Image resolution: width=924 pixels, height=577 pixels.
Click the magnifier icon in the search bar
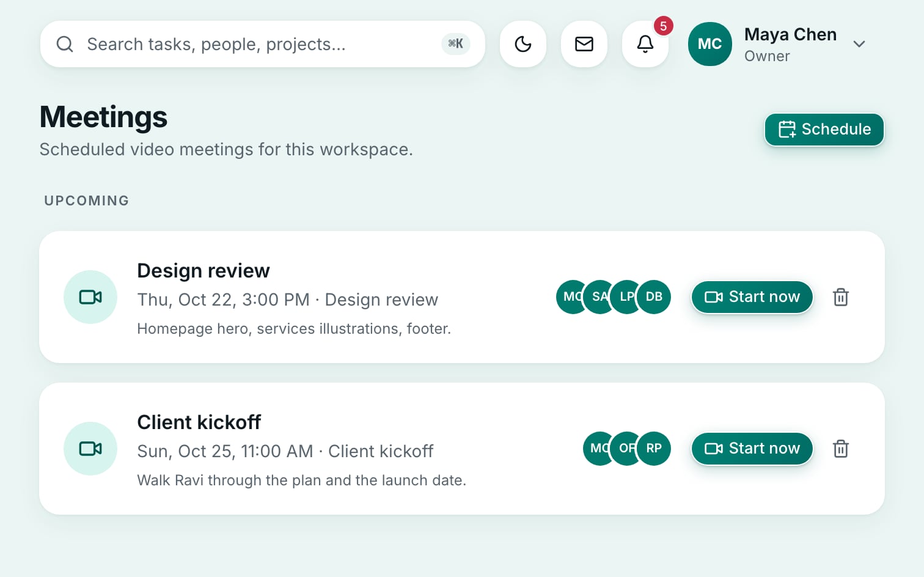pos(65,44)
